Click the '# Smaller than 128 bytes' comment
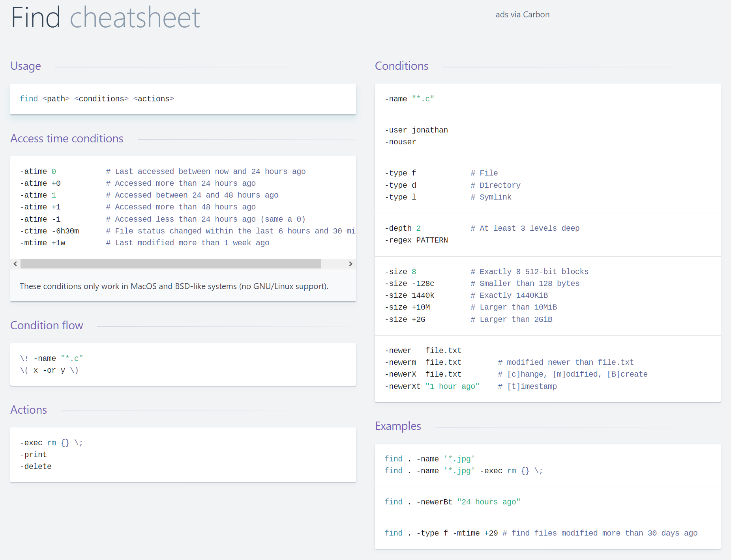The height and width of the screenshot is (560, 731). click(x=525, y=284)
